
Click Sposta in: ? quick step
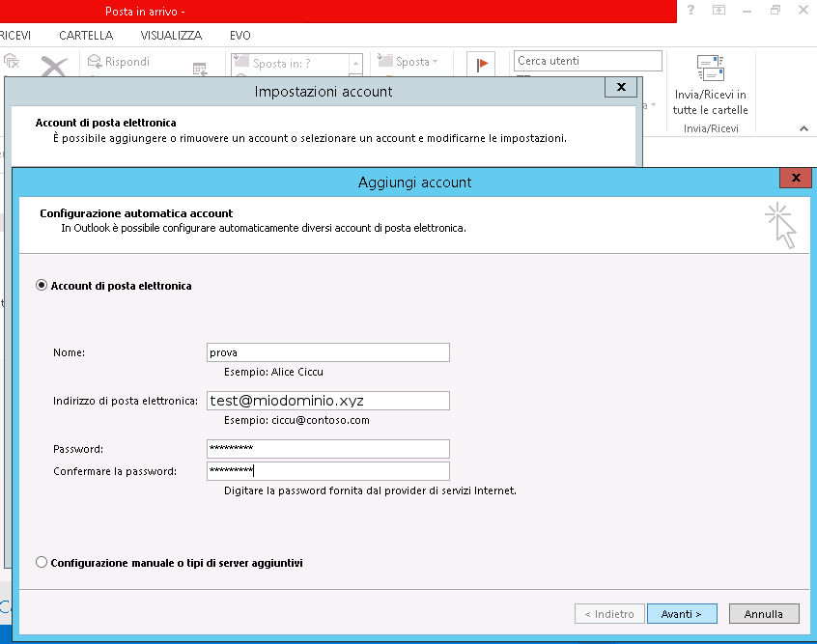click(291, 64)
